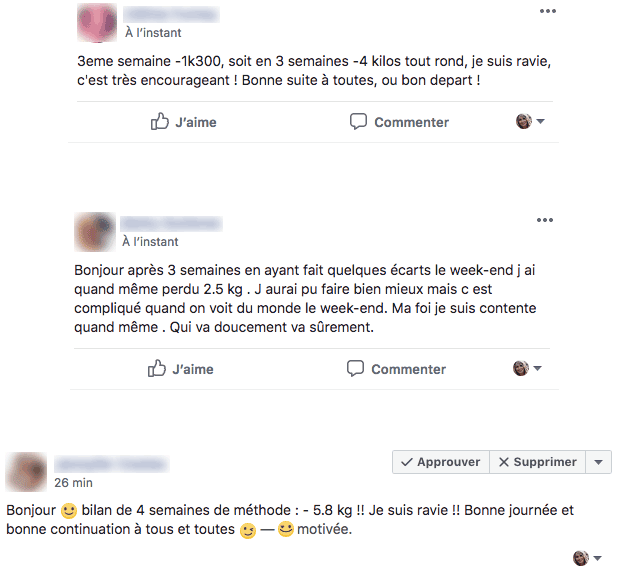Viewport: 617px width, 573px height.
Task: Click À l'instant timestamp on second post
Action: point(150,241)
